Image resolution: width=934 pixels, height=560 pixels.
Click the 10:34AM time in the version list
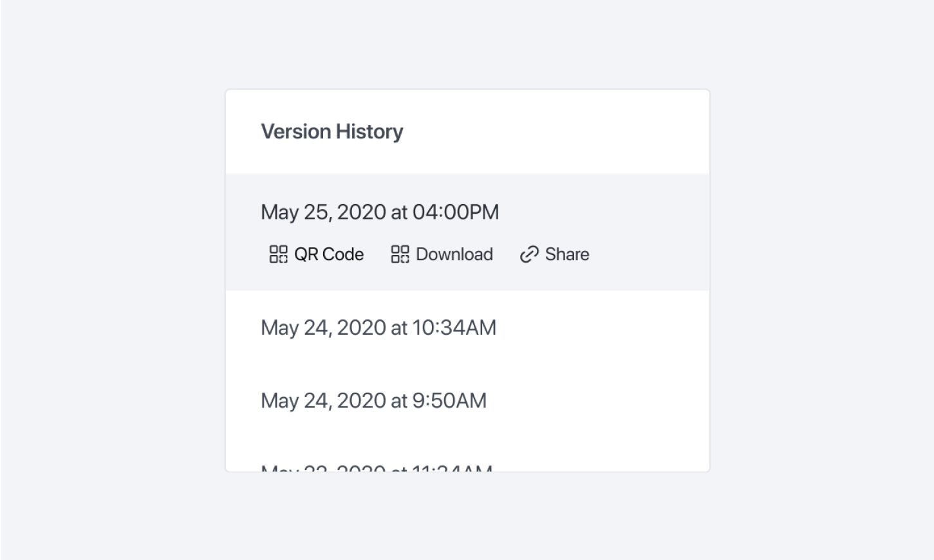click(454, 328)
